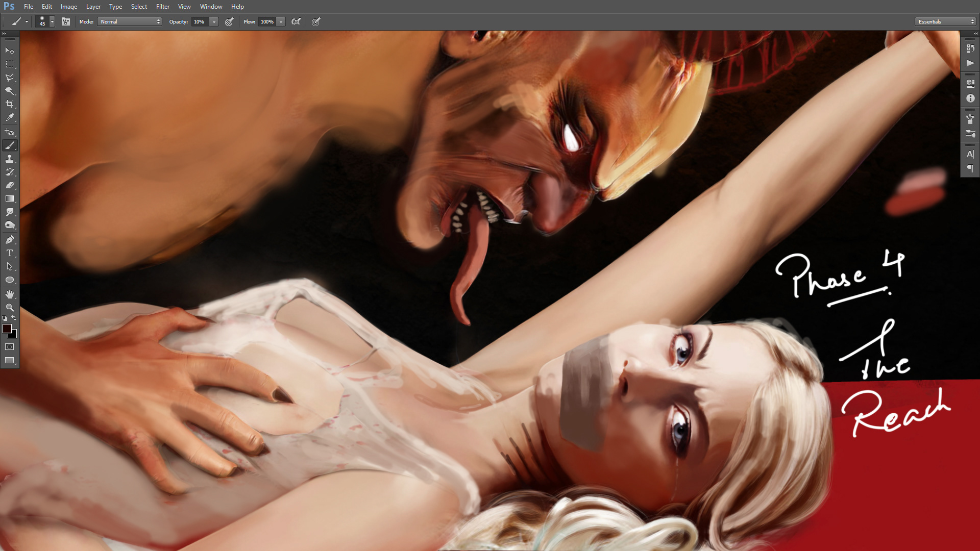This screenshot has width=980, height=551.
Task: Select the Zoom tool
Action: click(x=10, y=308)
